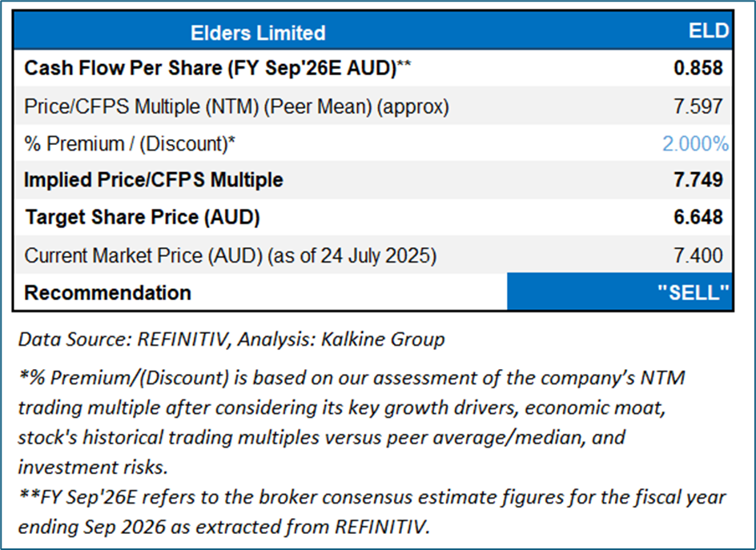
Task: Click the Recommendation row label
Action: pos(107,292)
